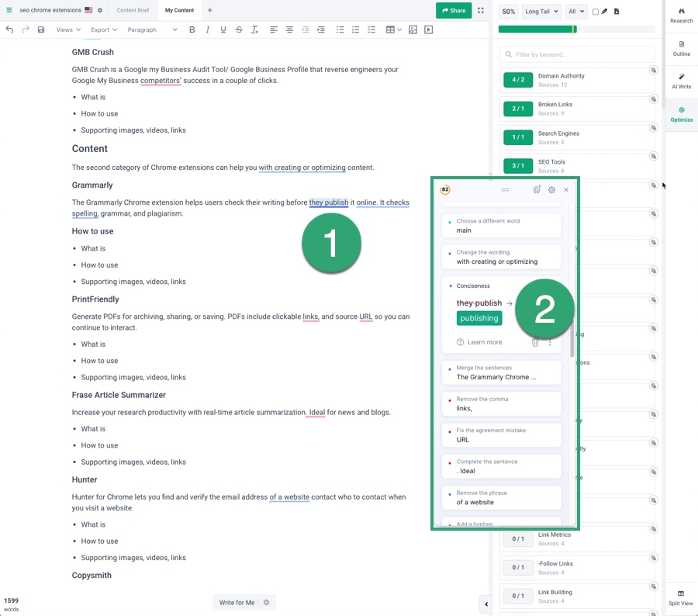Image resolution: width=698 pixels, height=616 pixels.
Task: Switch to Split View
Action: (681, 597)
